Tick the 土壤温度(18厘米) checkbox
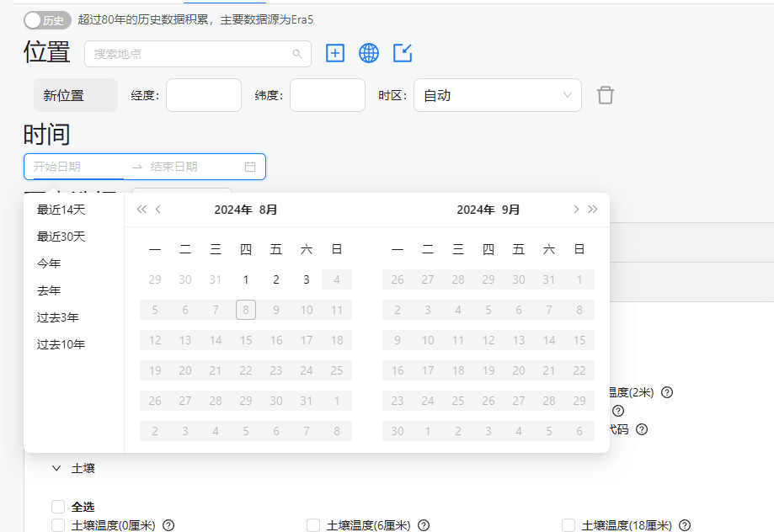 point(568,525)
